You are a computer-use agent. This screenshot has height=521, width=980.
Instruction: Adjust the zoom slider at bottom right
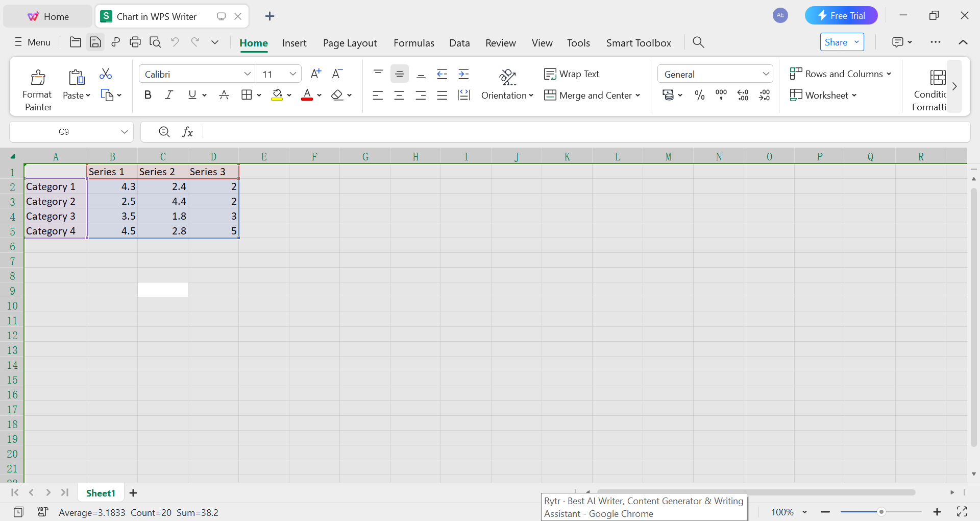point(881,512)
